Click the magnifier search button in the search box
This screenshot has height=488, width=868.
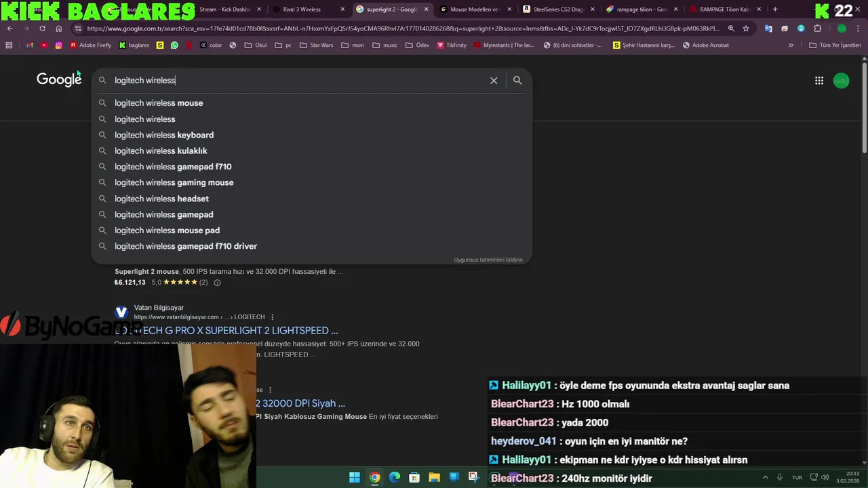(517, 81)
